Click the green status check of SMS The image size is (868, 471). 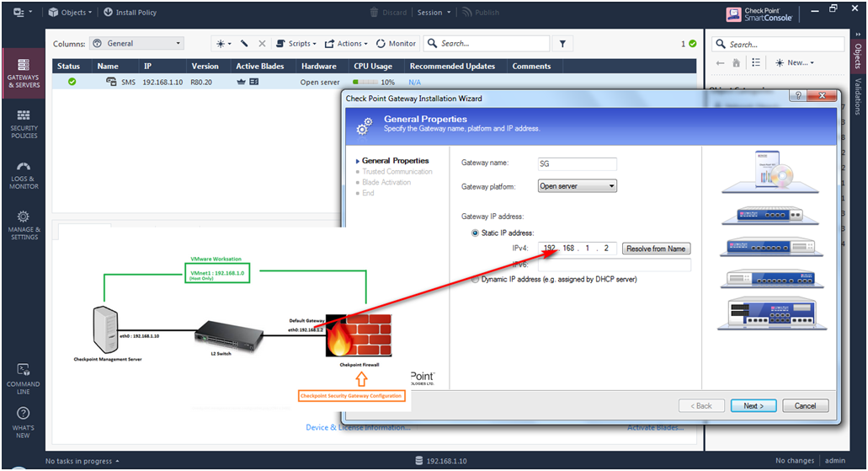pyautogui.click(x=72, y=82)
